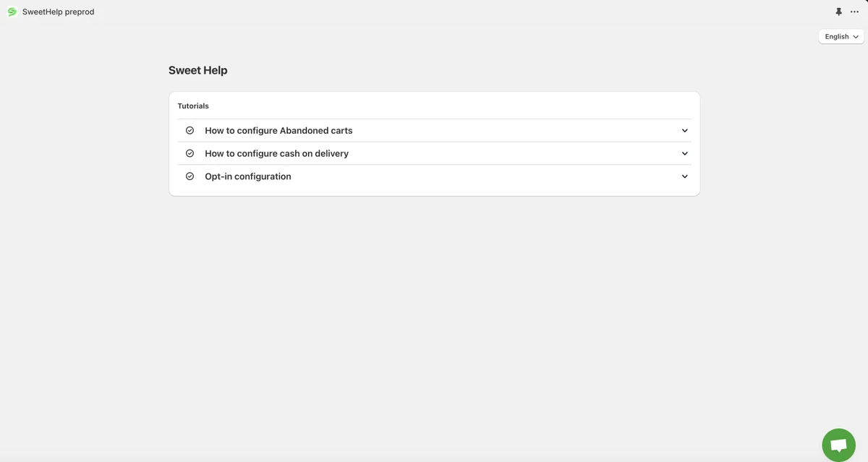Expand Abandoned carts tutorial with chevron
The image size is (868, 462).
[x=684, y=131]
